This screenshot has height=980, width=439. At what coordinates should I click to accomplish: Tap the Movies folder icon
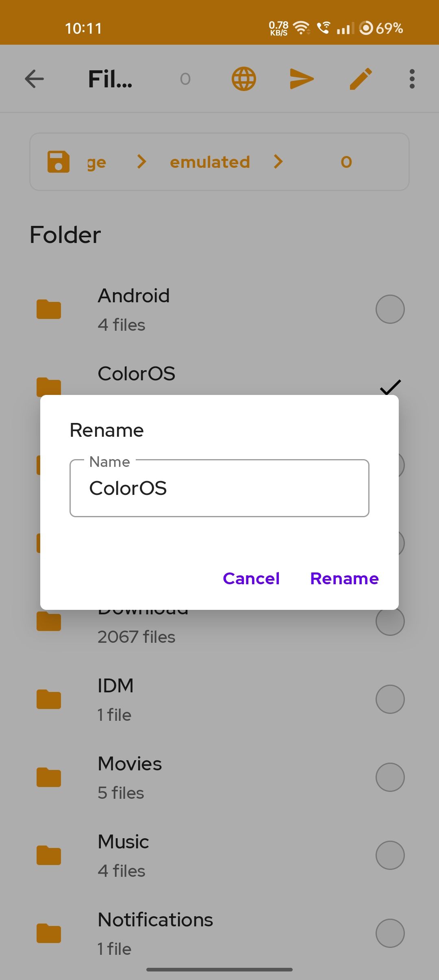coord(49,778)
